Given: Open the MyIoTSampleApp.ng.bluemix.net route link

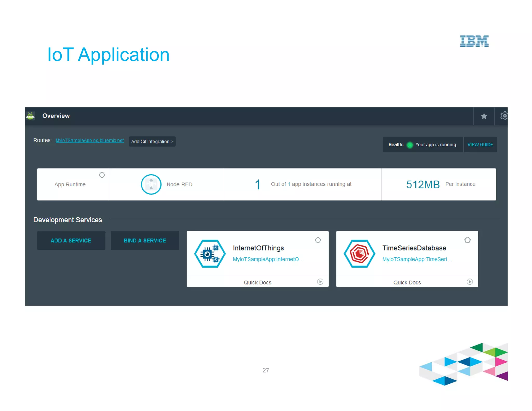Looking at the screenshot, I should pos(90,141).
